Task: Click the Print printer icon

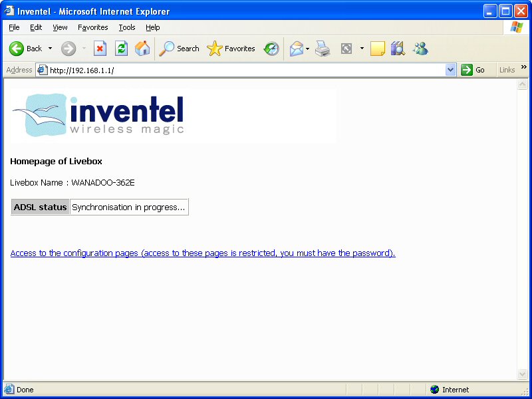Action: point(323,49)
